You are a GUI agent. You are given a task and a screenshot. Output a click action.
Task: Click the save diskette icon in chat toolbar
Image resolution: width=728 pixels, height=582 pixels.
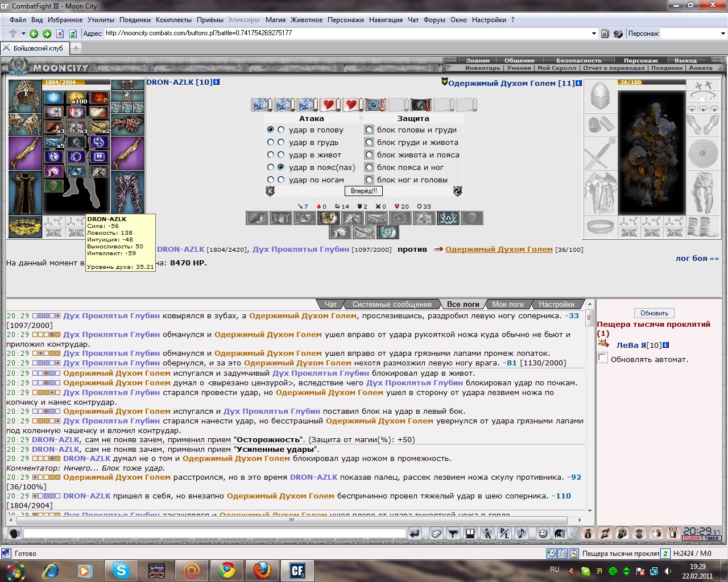[470, 534]
